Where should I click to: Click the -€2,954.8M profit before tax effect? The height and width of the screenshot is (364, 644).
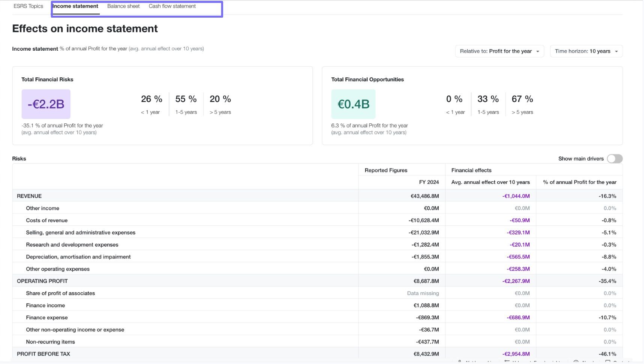tap(516, 354)
